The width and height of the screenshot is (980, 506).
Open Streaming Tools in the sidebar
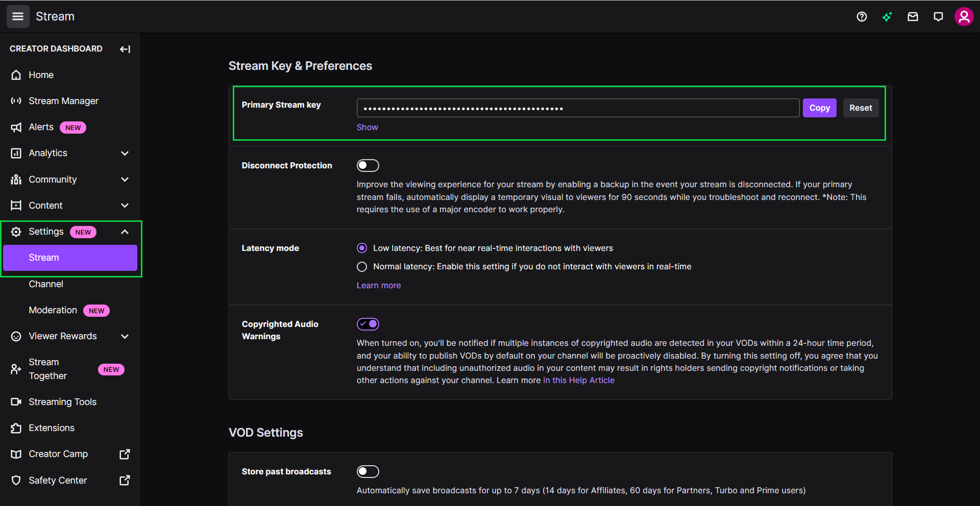70,402
